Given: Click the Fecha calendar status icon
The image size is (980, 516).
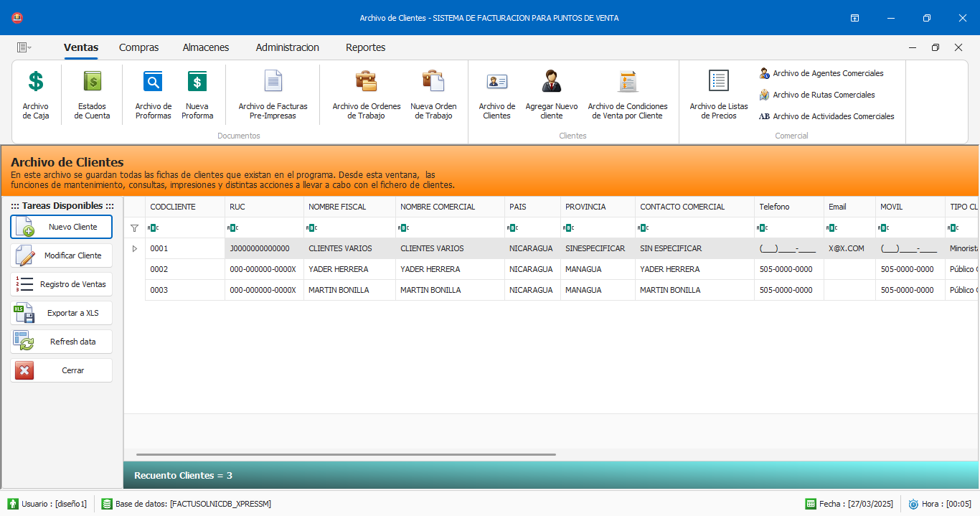Looking at the screenshot, I should tap(811, 504).
